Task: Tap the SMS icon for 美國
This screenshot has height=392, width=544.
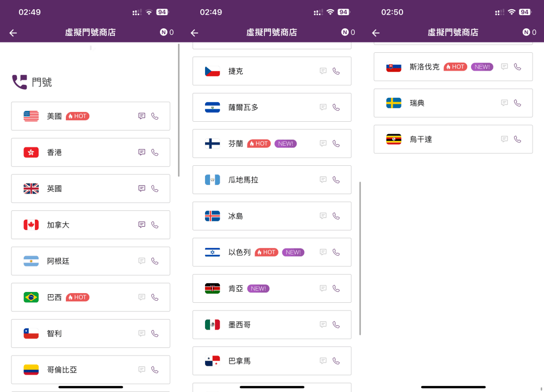Action: click(x=141, y=116)
